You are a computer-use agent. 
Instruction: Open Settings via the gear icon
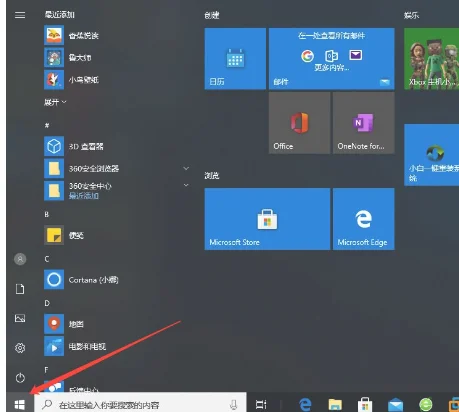pyautogui.click(x=20, y=348)
